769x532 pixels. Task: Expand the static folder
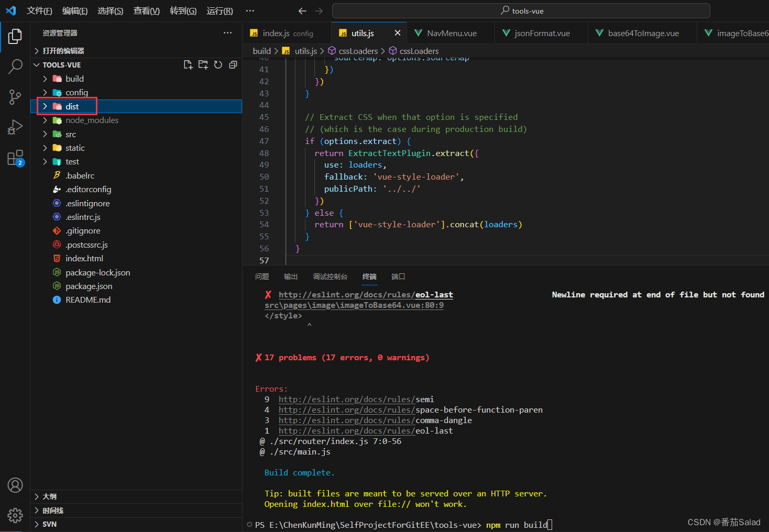[x=136, y=148]
